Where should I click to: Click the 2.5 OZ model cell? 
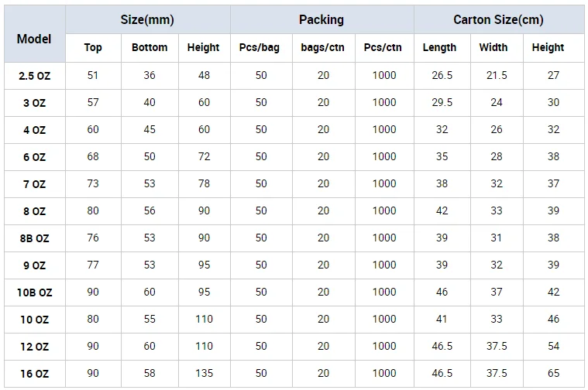pyautogui.click(x=34, y=76)
